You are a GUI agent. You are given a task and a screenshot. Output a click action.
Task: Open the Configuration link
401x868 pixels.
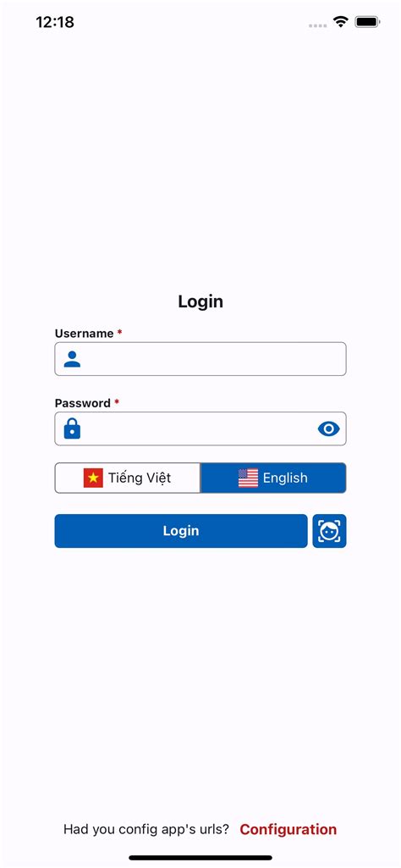pyautogui.click(x=288, y=829)
